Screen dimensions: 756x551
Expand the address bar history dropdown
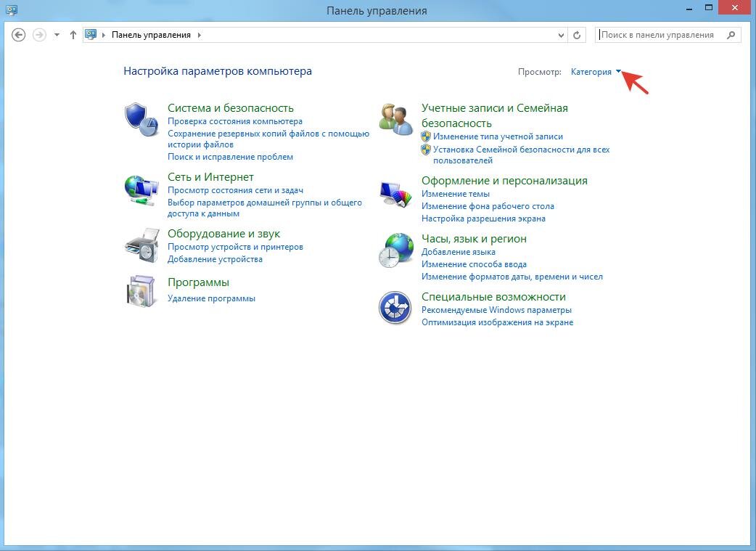tap(561, 36)
